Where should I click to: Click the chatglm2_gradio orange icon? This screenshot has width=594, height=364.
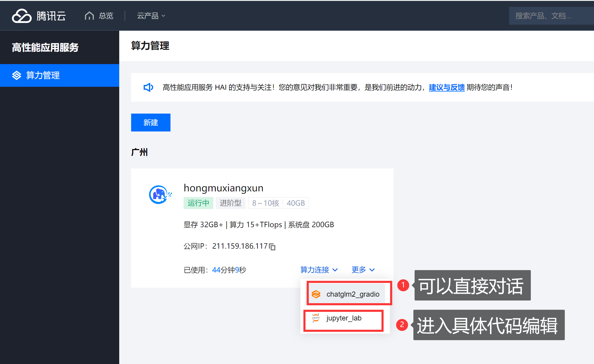click(x=316, y=294)
